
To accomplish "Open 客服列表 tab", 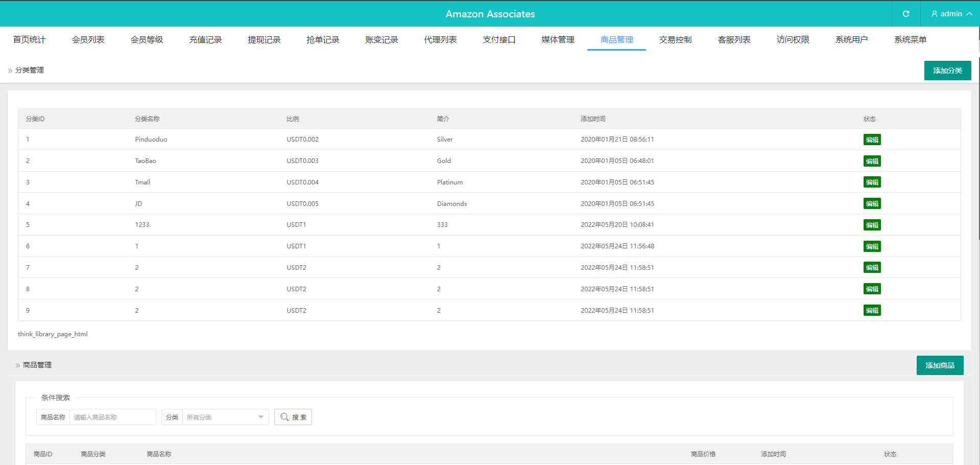I will (x=734, y=39).
